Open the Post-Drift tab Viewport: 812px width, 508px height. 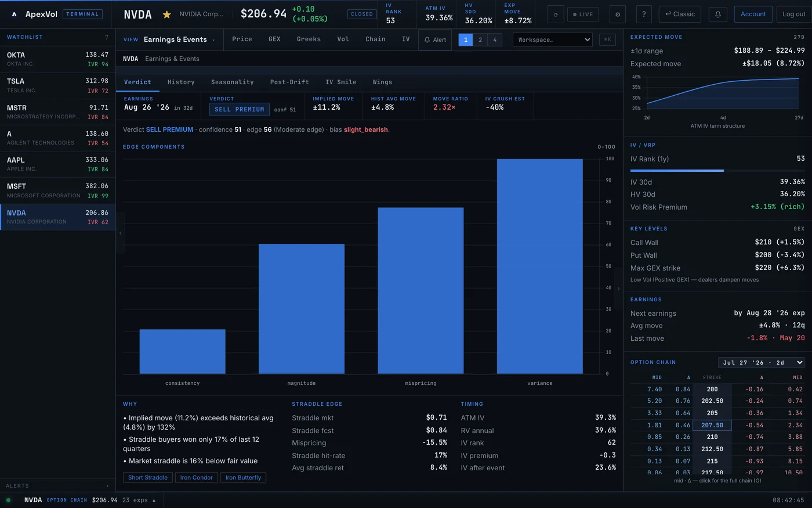pyautogui.click(x=289, y=82)
